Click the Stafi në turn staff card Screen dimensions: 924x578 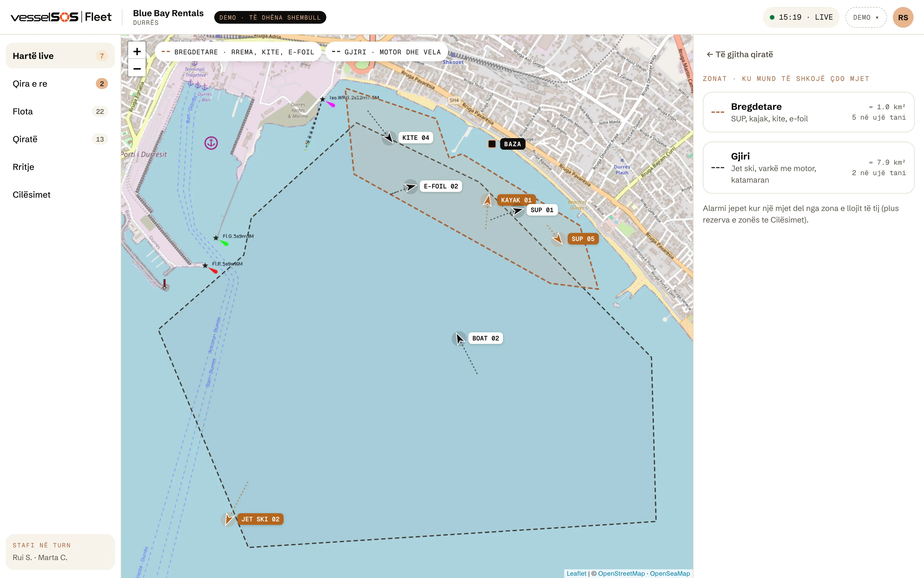coord(60,552)
